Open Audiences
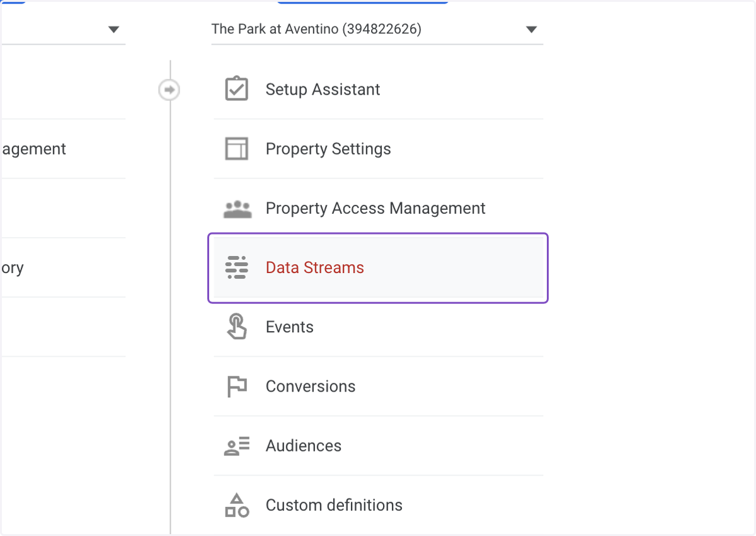This screenshot has height=536, width=756. tap(378, 445)
